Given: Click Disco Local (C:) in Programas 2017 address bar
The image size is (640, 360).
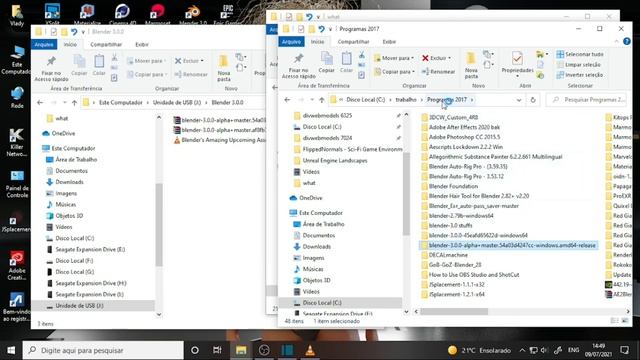Looking at the screenshot, I should 365,100.
